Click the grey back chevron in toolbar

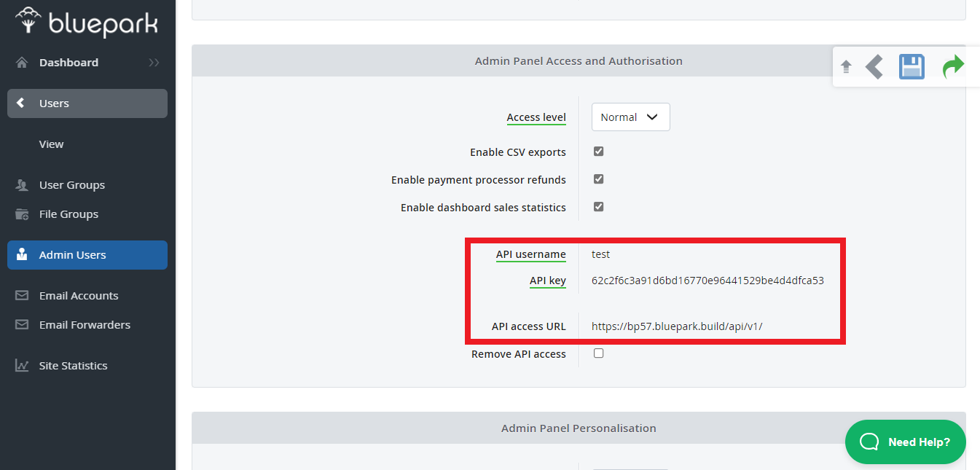click(x=874, y=67)
